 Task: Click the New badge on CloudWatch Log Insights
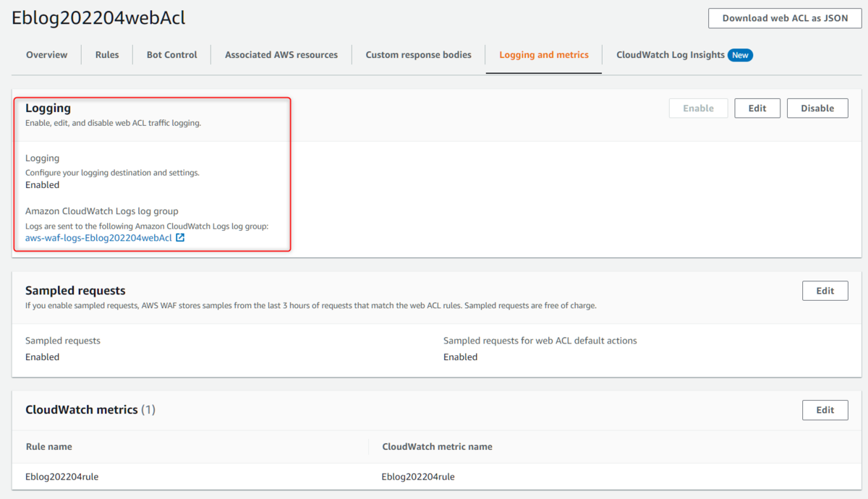[x=740, y=55]
